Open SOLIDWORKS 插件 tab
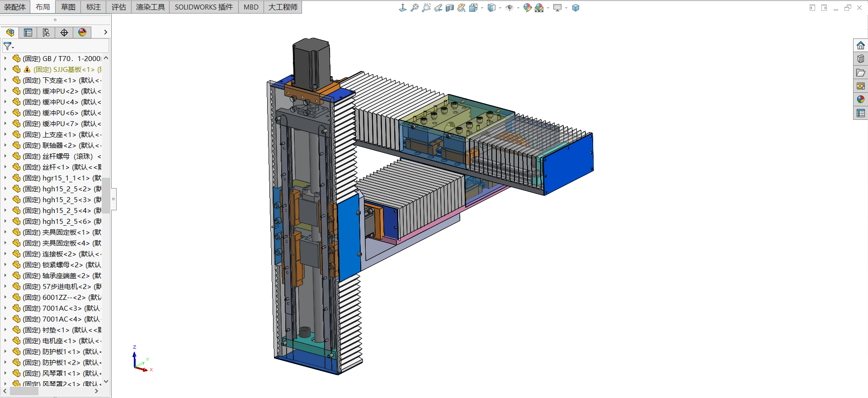The height and width of the screenshot is (398, 868). (x=204, y=7)
